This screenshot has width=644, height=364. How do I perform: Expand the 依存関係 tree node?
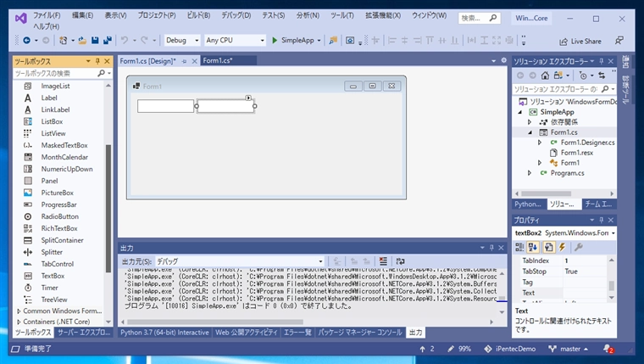[530, 122]
